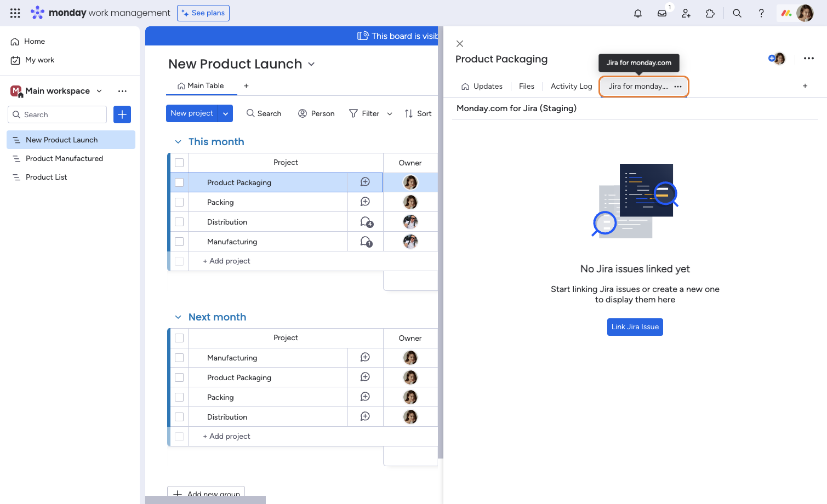The image size is (827, 504).
Task: Close the Product Packaging item panel
Action: pos(460,44)
